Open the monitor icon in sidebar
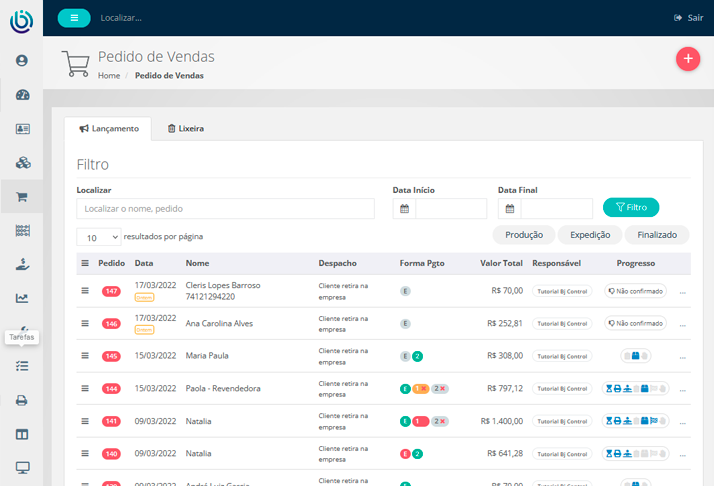Image resolution: width=714 pixels, height=486 pixels. point(22,467)
